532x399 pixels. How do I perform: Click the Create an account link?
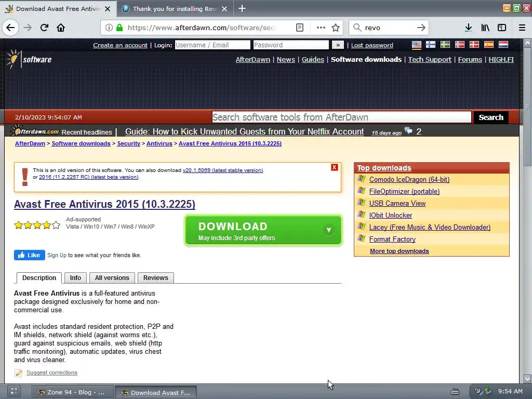click(120, 45)
